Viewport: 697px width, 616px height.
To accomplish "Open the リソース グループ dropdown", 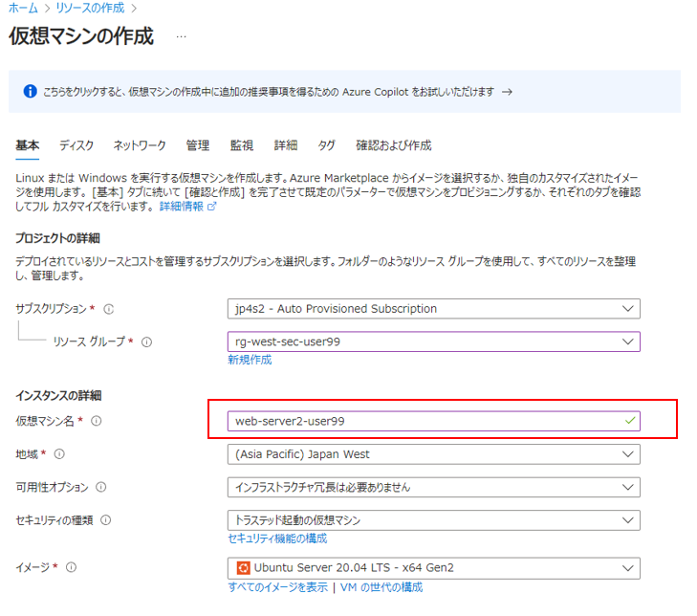I will tap(433, 341).
